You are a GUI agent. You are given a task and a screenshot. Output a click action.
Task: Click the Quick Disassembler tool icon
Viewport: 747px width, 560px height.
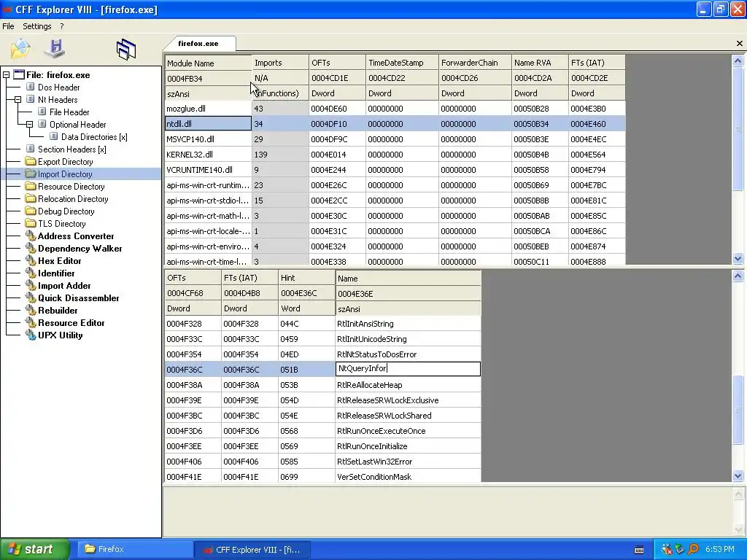tap(31, 297)
